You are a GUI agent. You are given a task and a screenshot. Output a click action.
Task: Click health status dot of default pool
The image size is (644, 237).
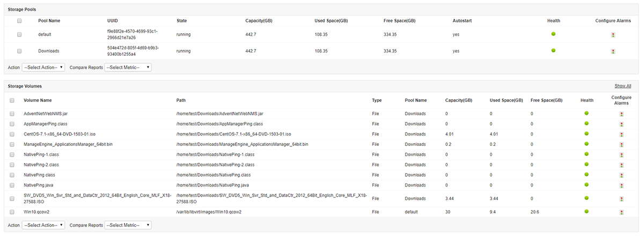(553, 34)
